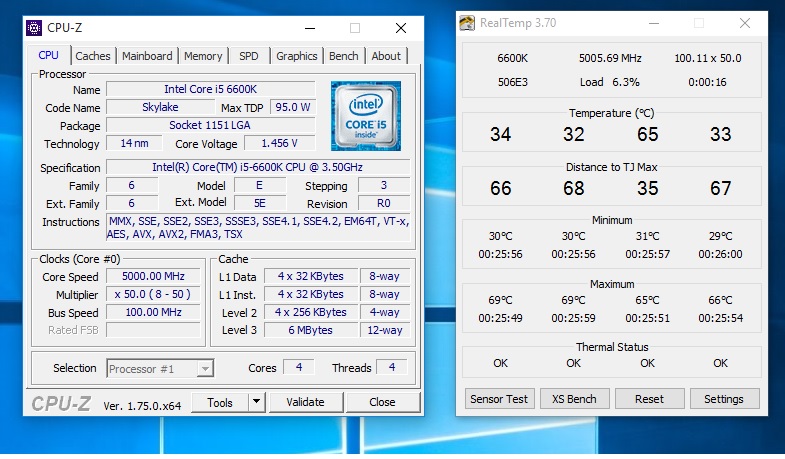
Task: Run Sensor Test in RealTemp
Action: 499,399
